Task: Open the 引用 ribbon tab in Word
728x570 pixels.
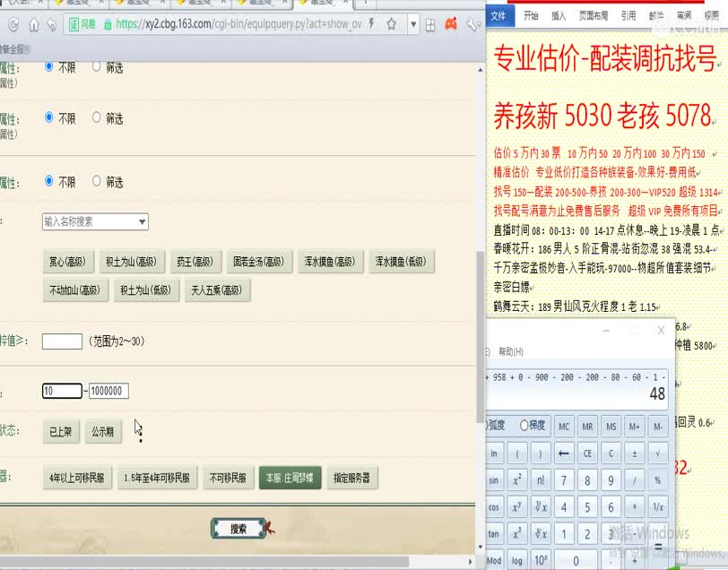Action: coord(628,16)
